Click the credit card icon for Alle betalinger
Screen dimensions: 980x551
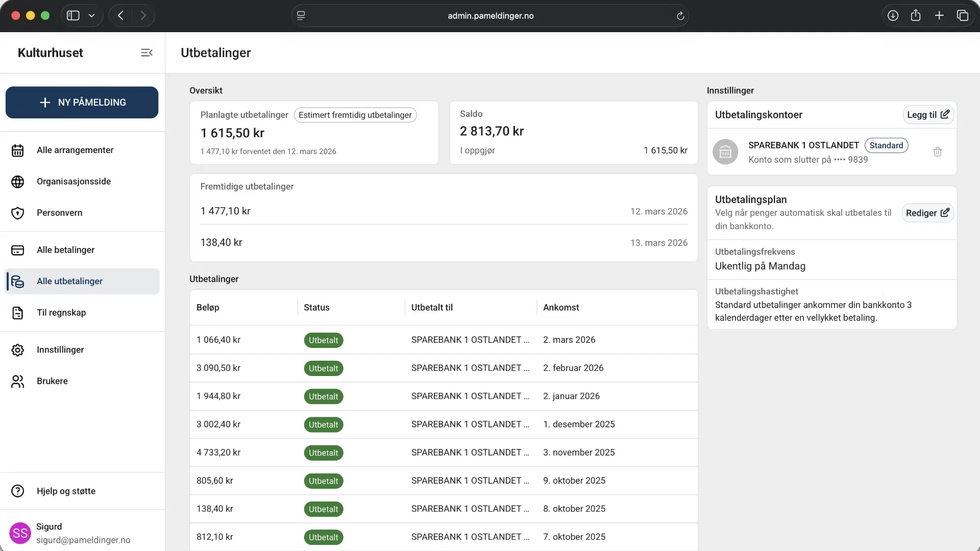18,250
